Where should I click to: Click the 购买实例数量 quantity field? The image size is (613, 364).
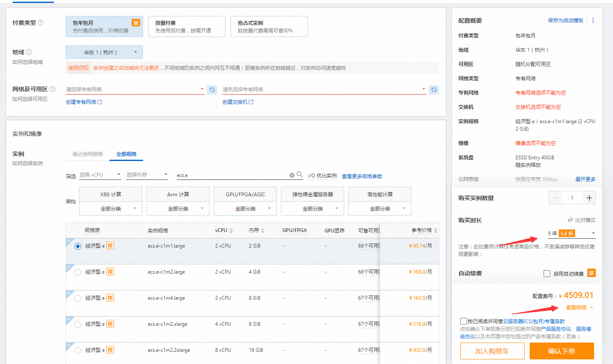572,198
